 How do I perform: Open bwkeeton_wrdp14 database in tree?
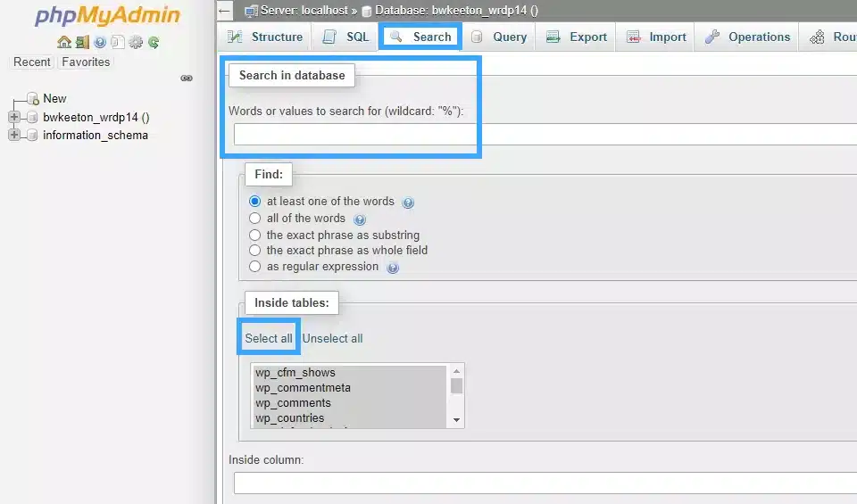pyautogui.click(x=96, y=117)
